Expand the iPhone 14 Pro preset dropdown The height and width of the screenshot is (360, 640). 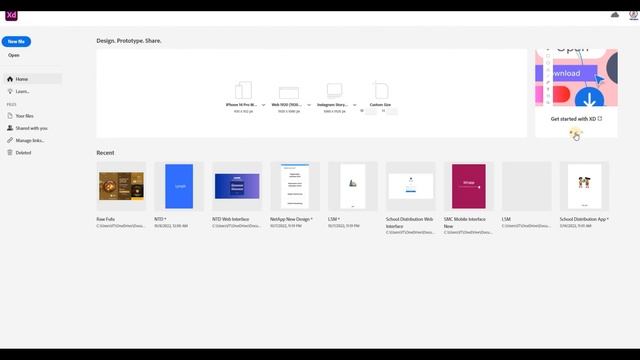(263, 105)
